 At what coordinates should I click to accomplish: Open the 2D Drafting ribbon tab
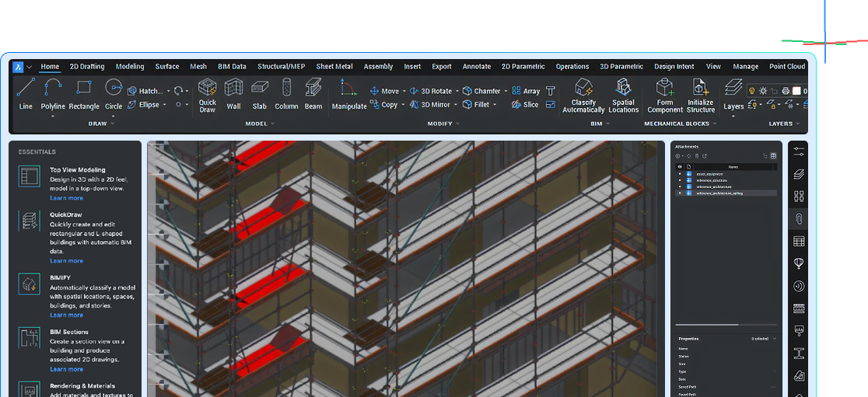[87, 66]
